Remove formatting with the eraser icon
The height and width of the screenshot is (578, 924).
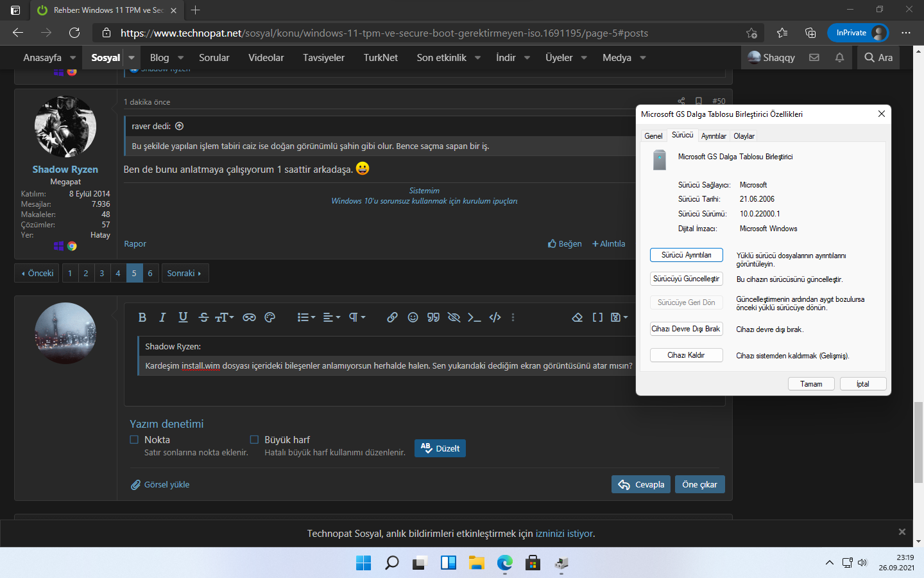[x=577, y=317]
